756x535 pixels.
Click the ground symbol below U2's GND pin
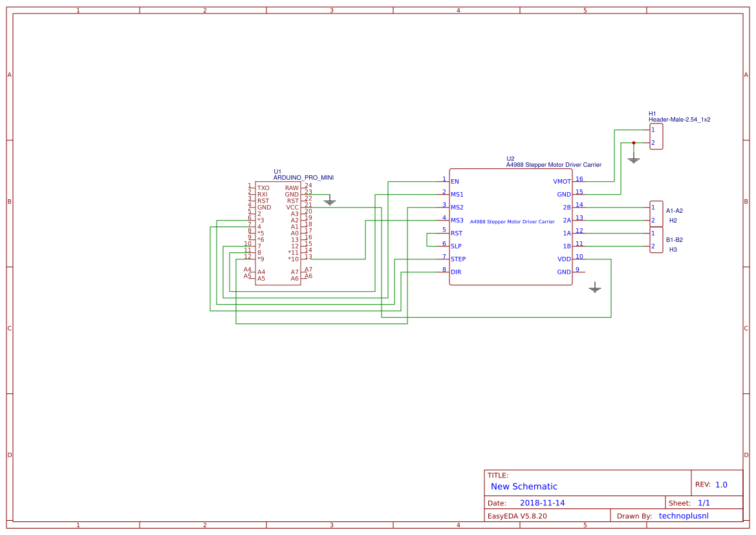click(595, 288)
